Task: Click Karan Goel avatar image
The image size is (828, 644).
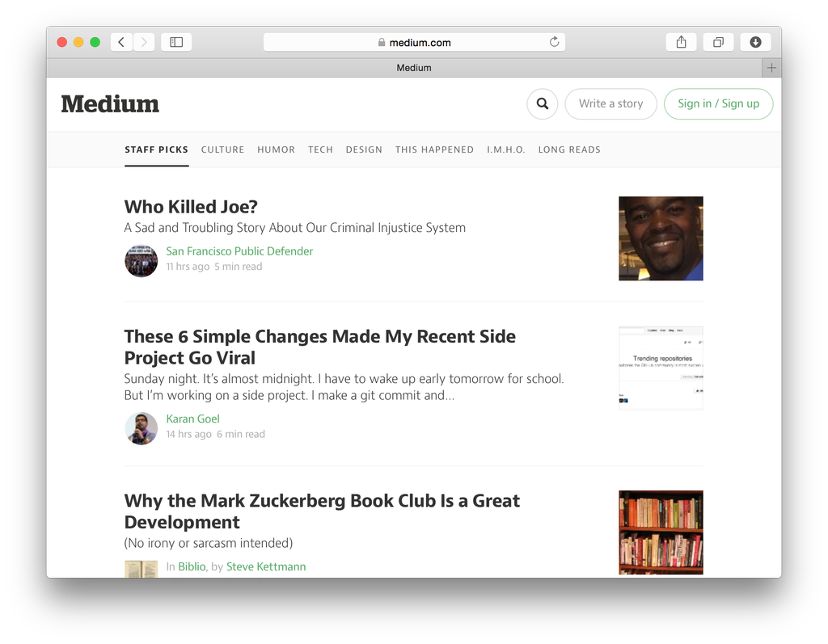Action: coord(141,428)
